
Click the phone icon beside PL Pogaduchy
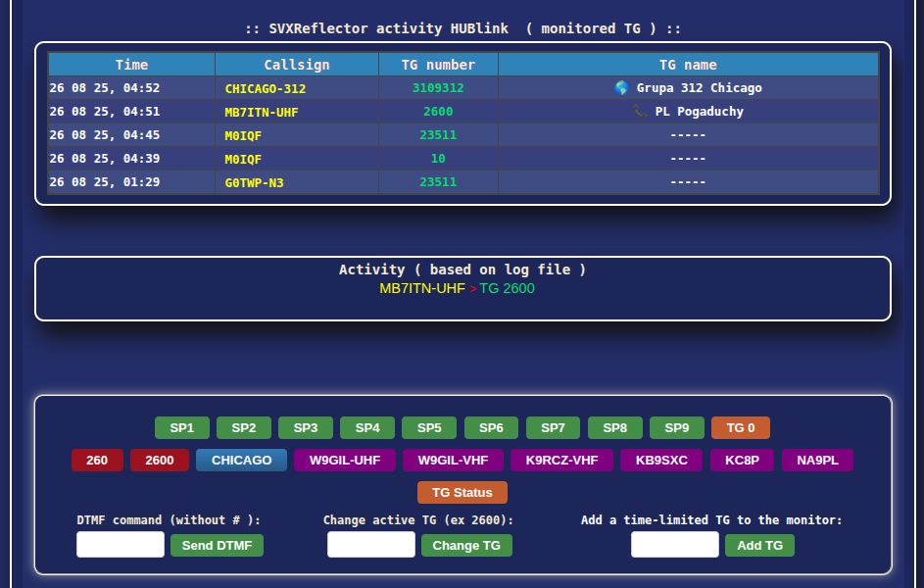pyautogui.click(x=641, y=112)
